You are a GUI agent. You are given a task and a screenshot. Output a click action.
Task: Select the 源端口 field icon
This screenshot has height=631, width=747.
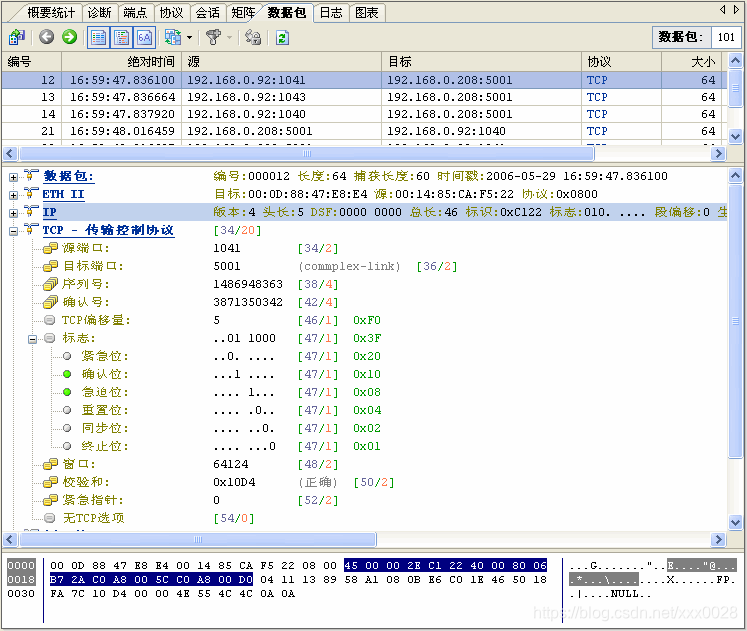[50, 249]
